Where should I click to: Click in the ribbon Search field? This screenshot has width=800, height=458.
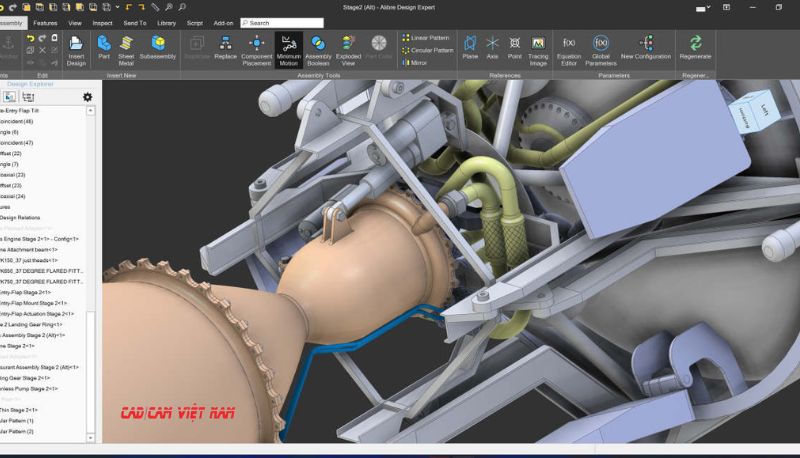(282, 22)
